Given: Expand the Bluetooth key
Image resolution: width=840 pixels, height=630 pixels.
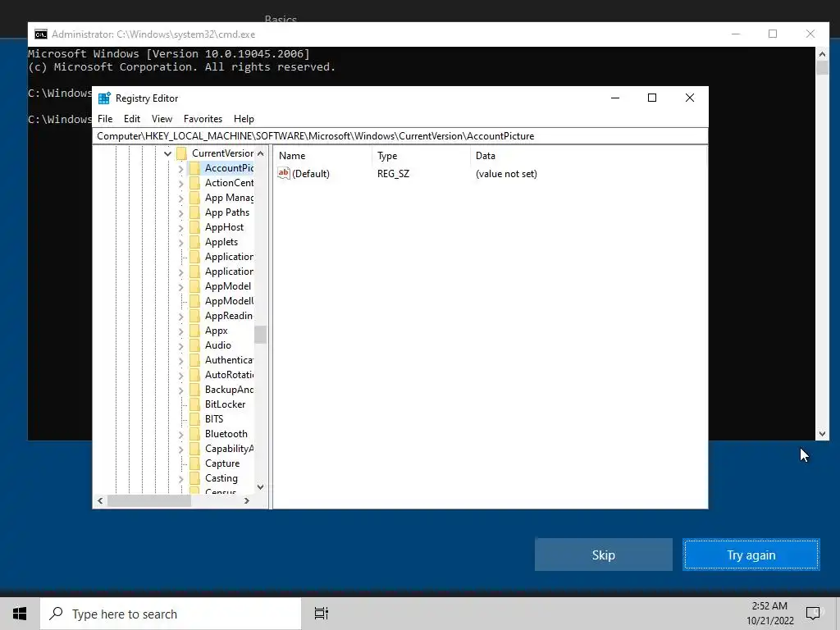Looking at the screenshot, I should [x=180, y=435].
